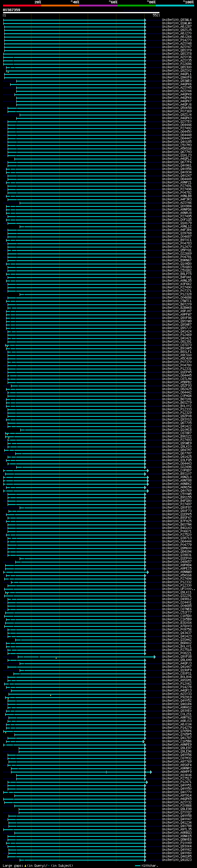Select the UniRef100_A9NT88 label

(x=177, y=481)
